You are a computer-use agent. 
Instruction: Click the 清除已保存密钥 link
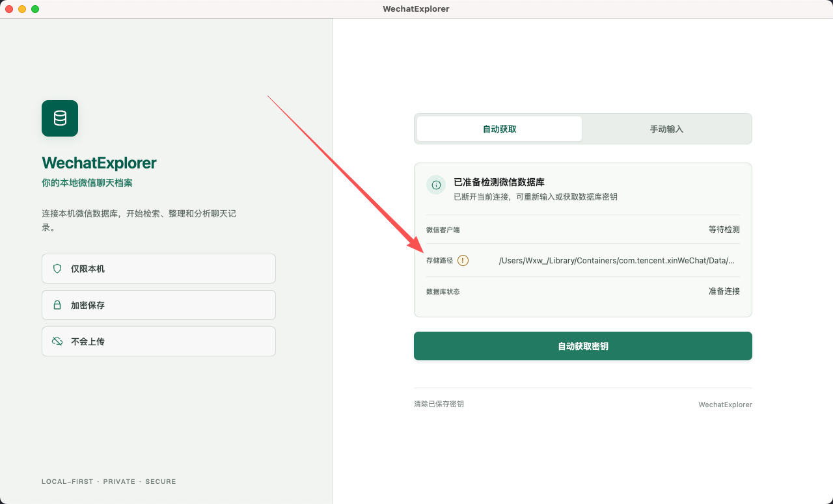(x=439, y=404)
